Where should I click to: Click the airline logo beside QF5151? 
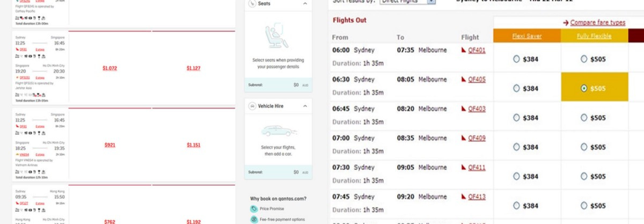pos(17,78)
